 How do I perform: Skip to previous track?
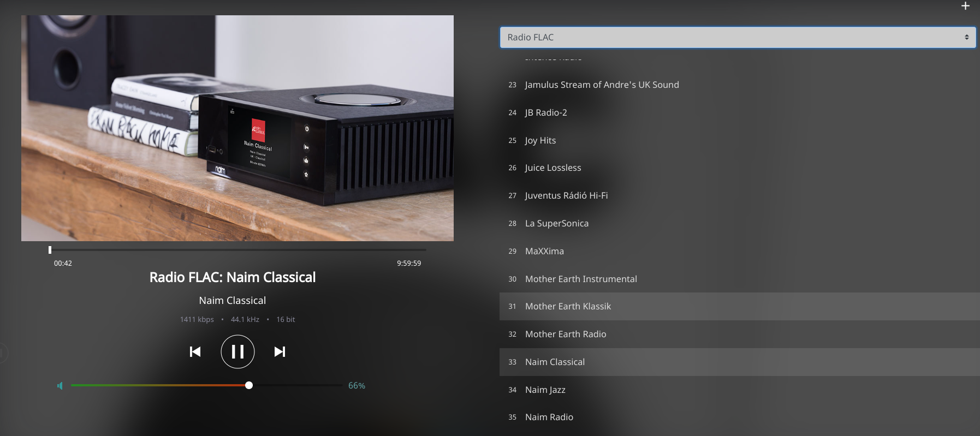coord(195,351)
